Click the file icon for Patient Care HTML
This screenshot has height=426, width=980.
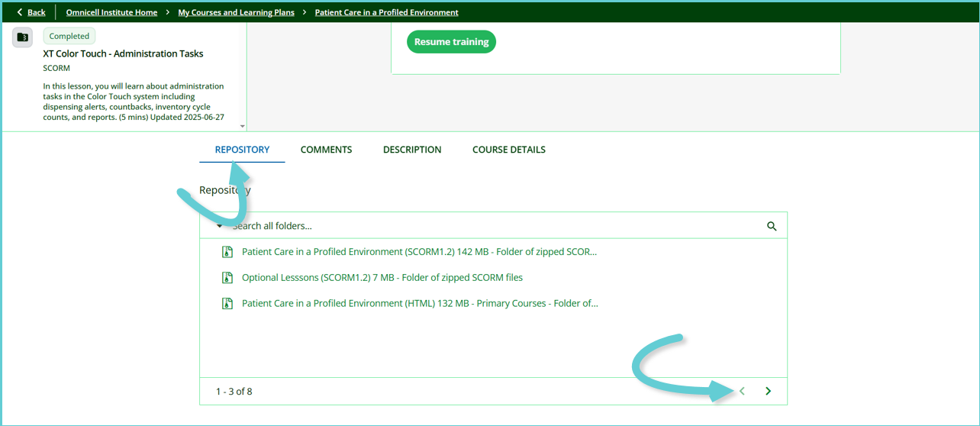pyautogui.click(x=227, y=303)
